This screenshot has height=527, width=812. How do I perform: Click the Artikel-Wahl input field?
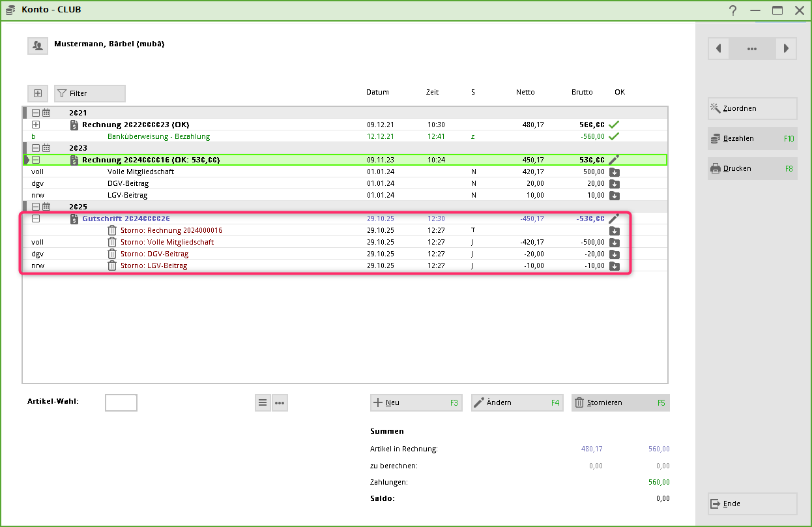click(121, 403)
